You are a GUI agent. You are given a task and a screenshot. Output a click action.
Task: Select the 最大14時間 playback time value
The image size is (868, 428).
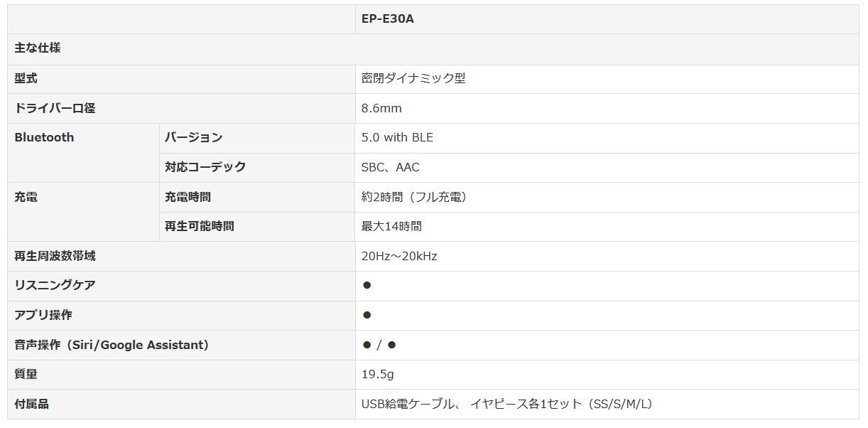(x=391, y=227)
